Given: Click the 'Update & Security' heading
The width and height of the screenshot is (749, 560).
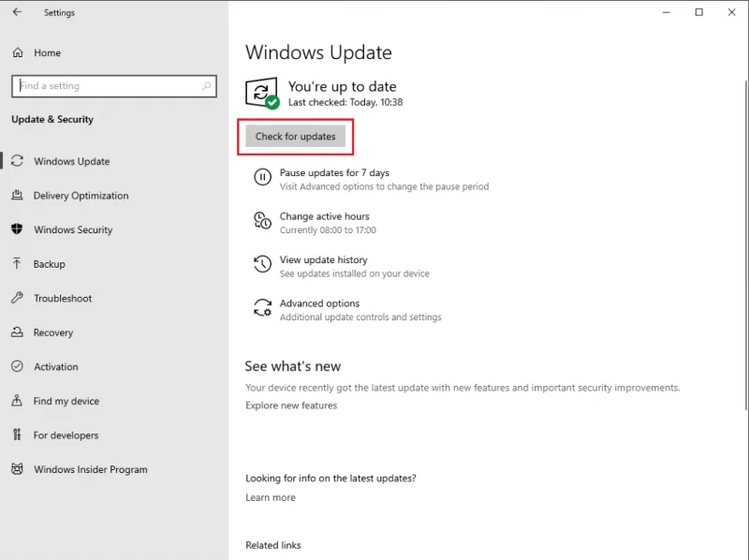Looking at the screenshot, I should pos(52,120).
